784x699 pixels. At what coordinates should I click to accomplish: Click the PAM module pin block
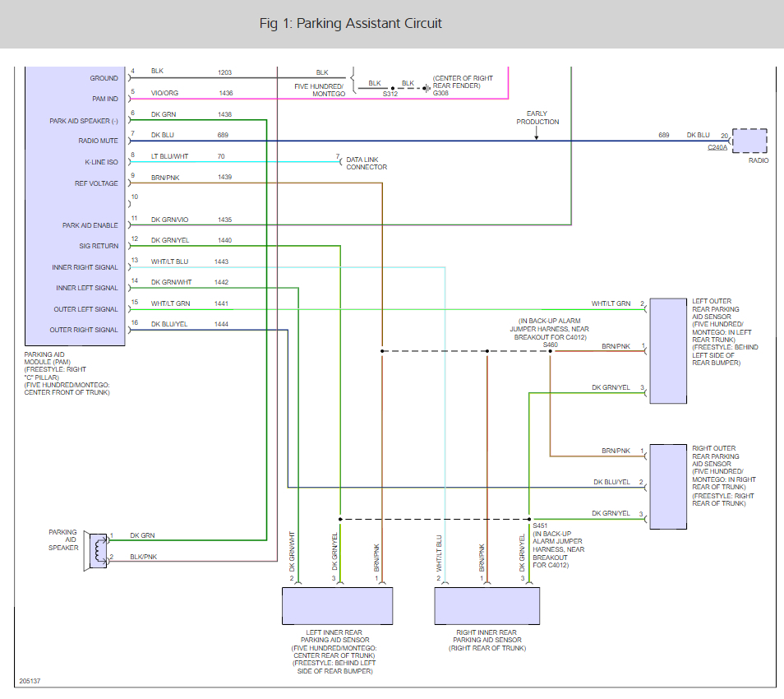coord(75,206)
